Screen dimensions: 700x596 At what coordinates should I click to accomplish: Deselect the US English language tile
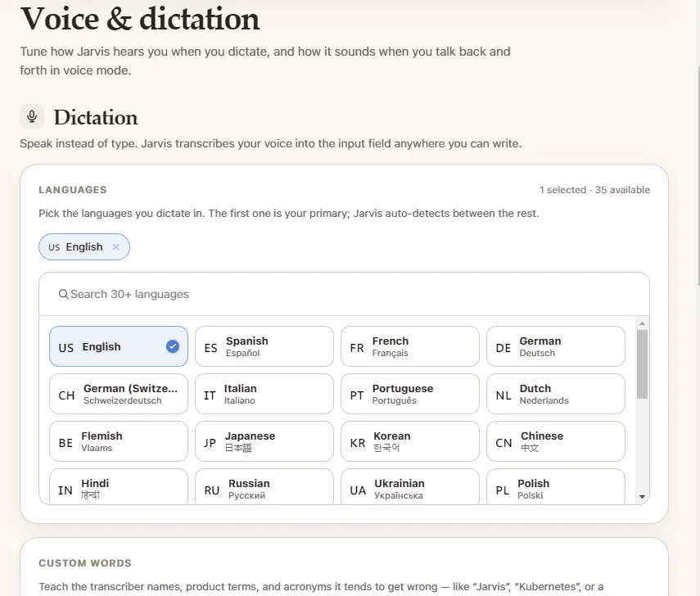[119, 346]
